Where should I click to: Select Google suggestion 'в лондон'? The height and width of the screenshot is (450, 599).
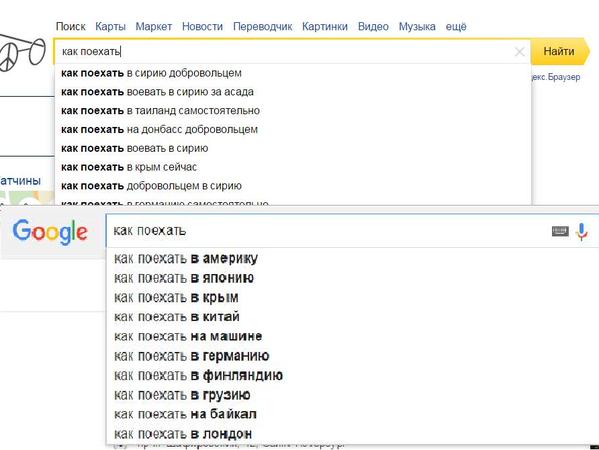tap(352, 434)
